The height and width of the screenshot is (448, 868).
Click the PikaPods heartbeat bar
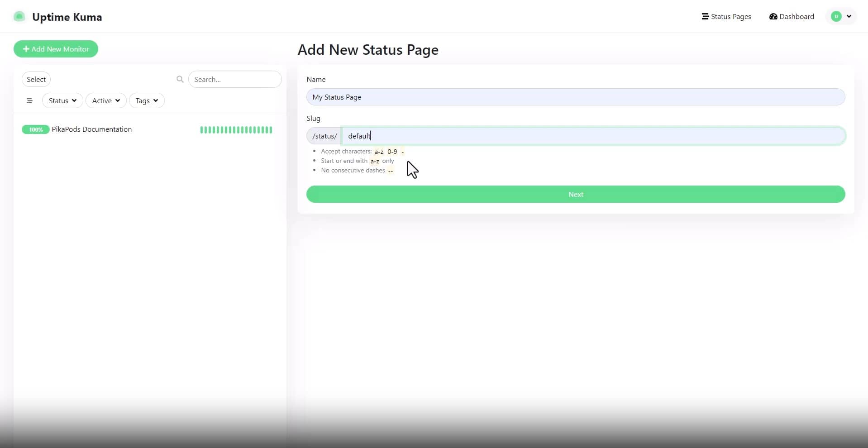236,130
